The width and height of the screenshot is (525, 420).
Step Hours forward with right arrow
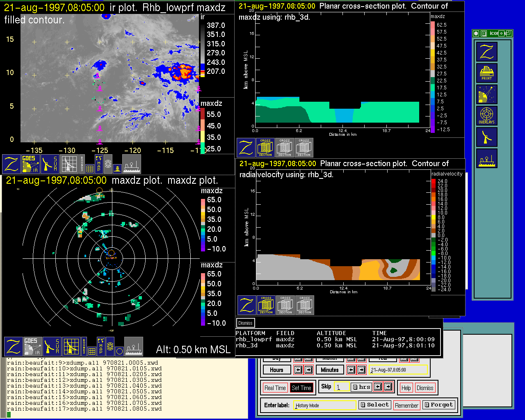308,370
